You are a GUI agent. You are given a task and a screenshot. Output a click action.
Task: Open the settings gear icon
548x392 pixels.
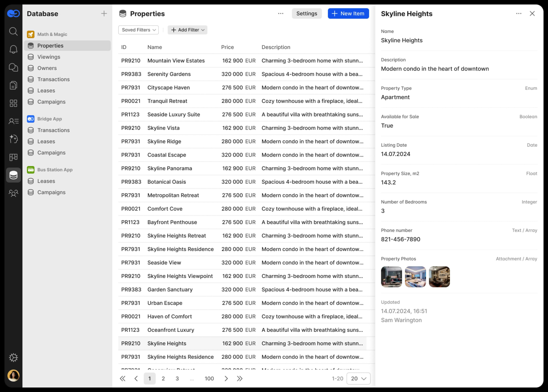[x=13, y=357]
